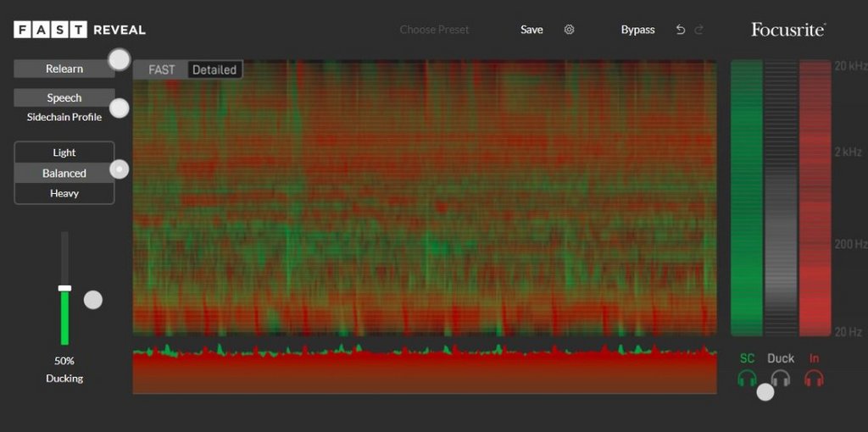This screenshot has height=432, width=868.
Task: Click the redo arrow icon
Action: point(698,30)
